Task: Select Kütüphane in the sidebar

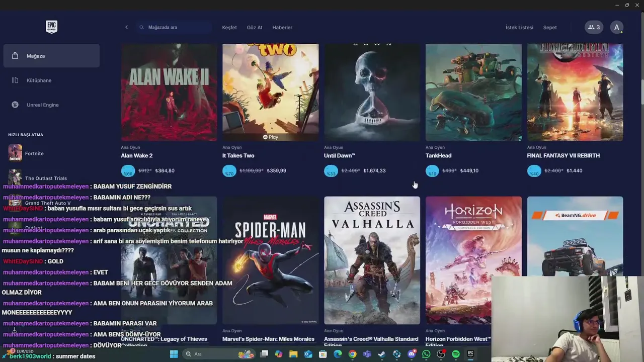Action: point(51,80)
